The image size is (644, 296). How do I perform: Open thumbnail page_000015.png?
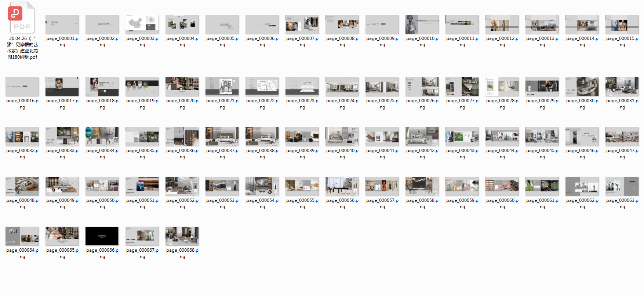coord(622,25)
